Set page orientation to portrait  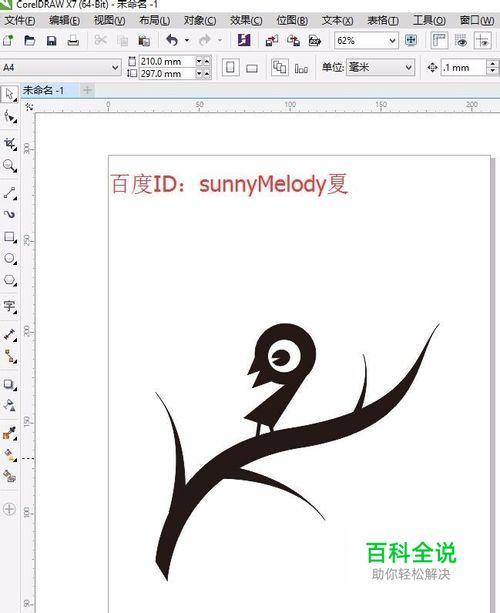(230, 68)
